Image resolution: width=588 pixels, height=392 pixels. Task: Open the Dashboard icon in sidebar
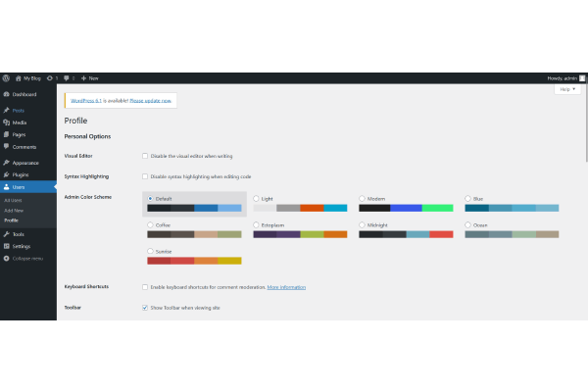(6, 94)
